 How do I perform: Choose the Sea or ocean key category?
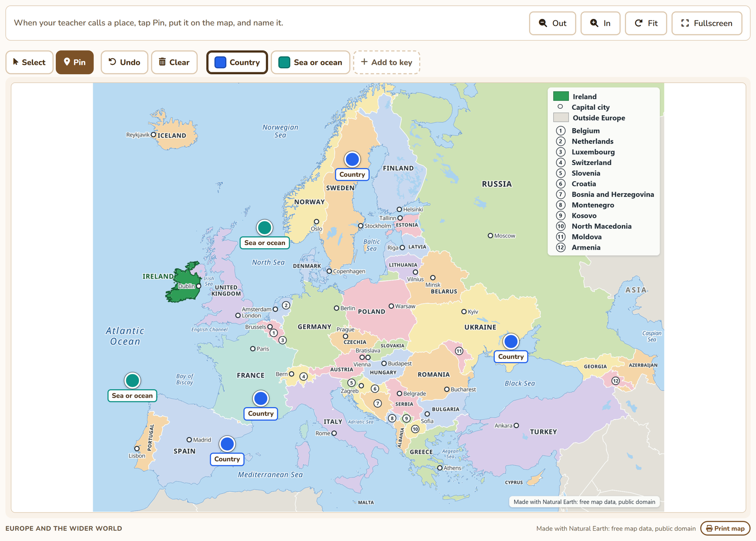click(310, 62)
